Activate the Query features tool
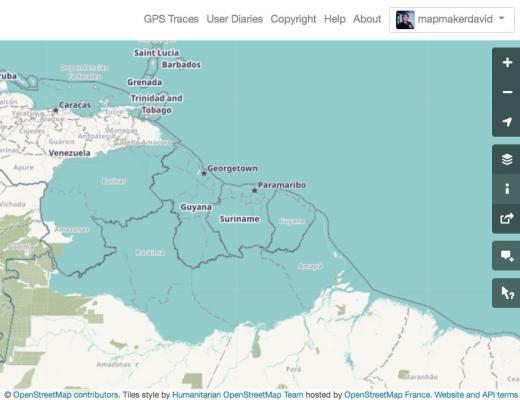 tap(507, 293)
